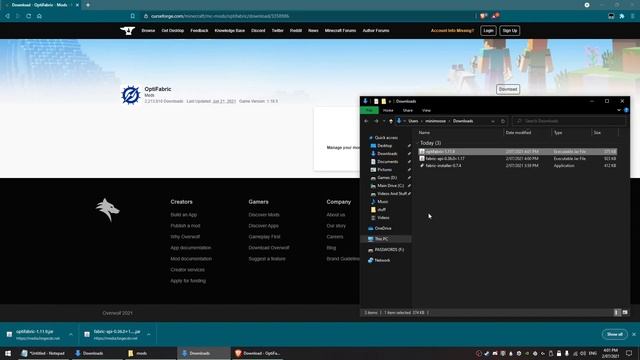640x360 pixels.
Task: Switch to the Download - OptiFabric Brave taskbar item
Action: (258, 353)
